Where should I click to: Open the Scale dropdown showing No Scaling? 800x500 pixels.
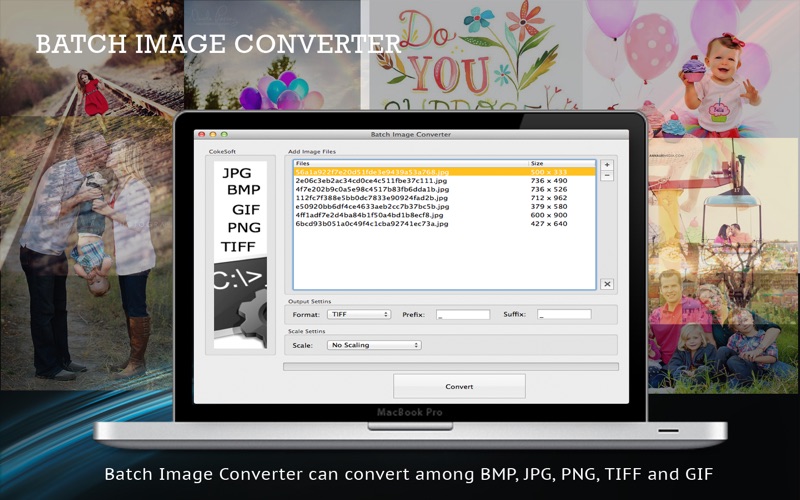pyautogui.click(x=374, y=345)
